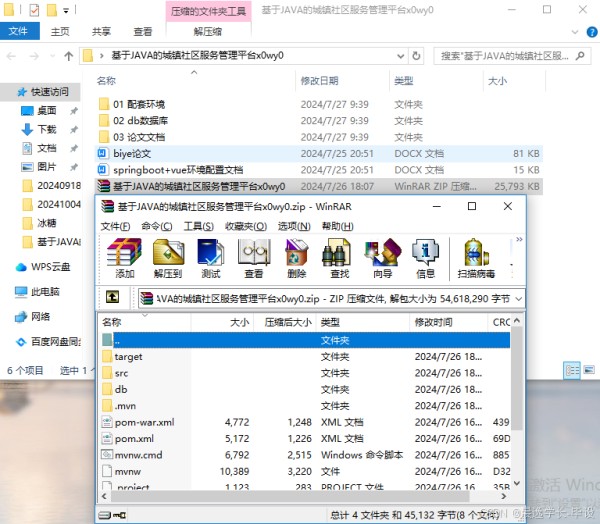
Task: Open Explorer 查看 ribbon tab
Action: pyautogui.click(x=143, y=32)
